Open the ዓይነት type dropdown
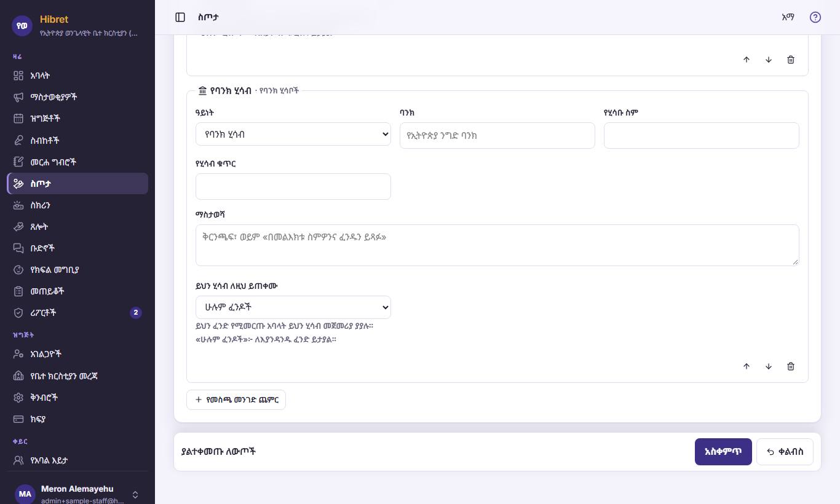The height and width of the screenshot is (504, 840). coord(293,135)
